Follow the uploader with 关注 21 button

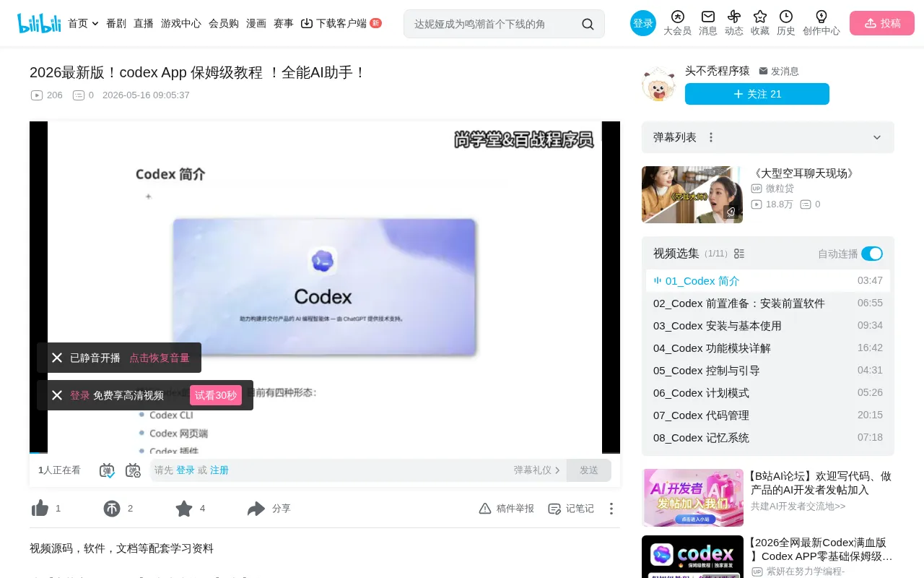click(757, 94)
